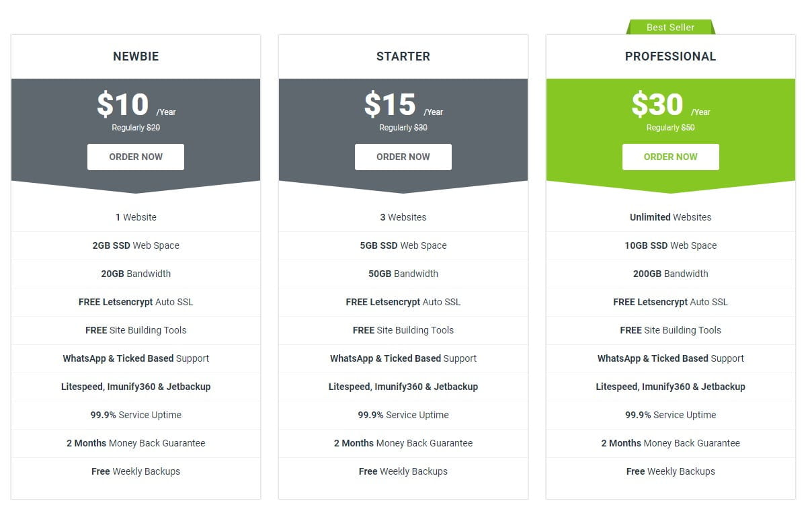Screen dimensions: 812x513
Task: Click ORDER NOW under the Newbie plan
Action: [x=136, y=157]
